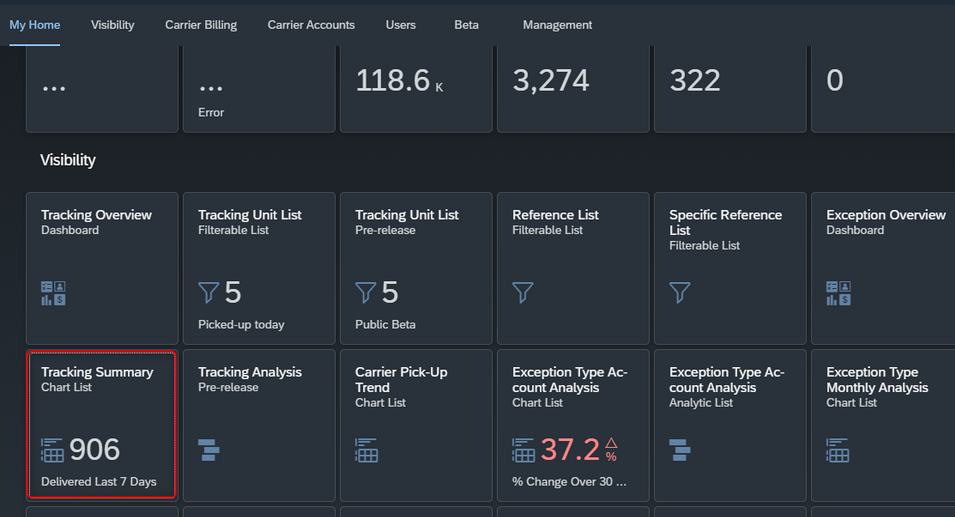
Task: Click the tile showing 3,274
Action: [573, 89]
